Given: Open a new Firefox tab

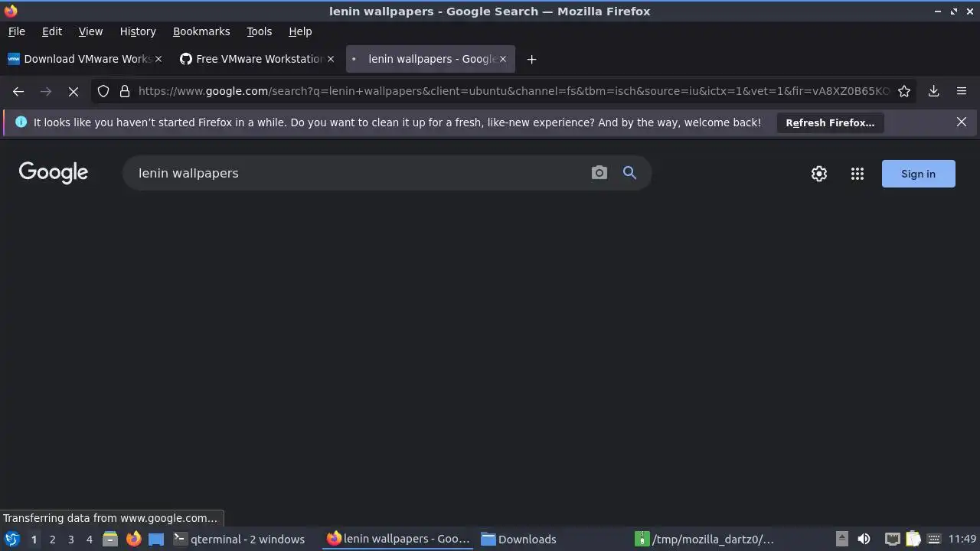Looking at the screenshot, I should [x=531, y=59].
